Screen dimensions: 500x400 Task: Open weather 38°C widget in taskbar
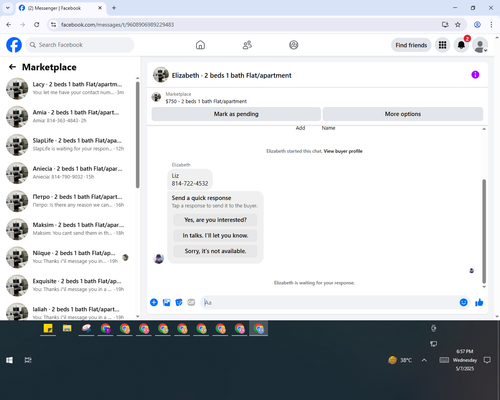pos(400,360)
